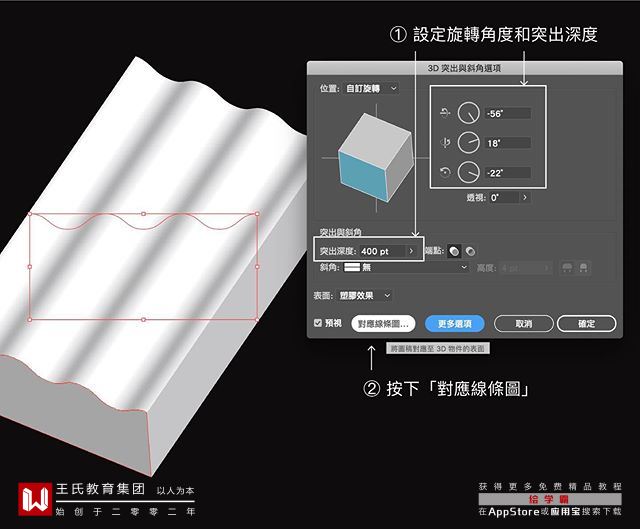Click the top-center selection handle on the artwork
640x529 pixels.
tap(143, 213)
